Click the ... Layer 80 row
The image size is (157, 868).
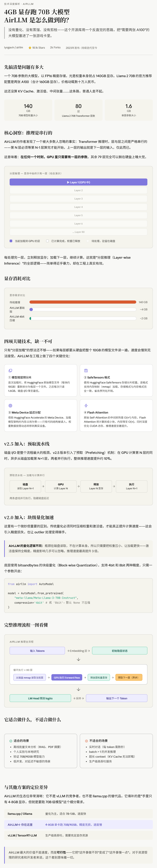[78, 232]
